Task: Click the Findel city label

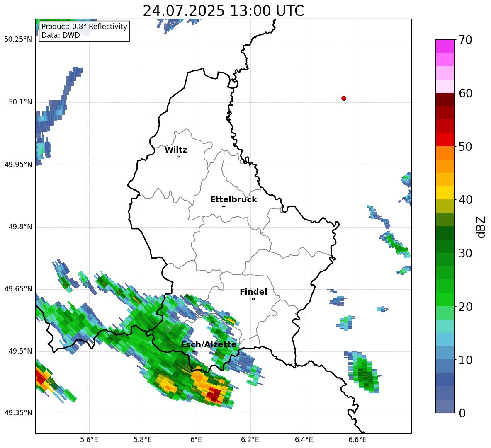Action: tap(253, 292)
